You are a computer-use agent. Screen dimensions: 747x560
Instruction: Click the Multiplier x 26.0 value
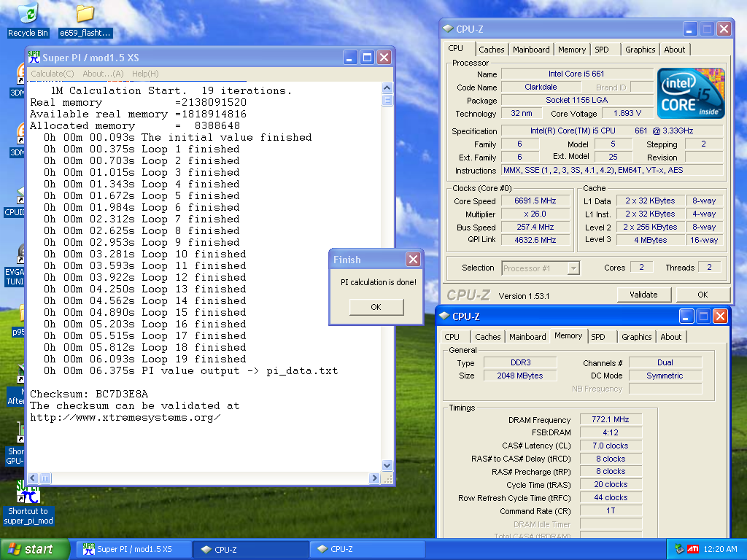(535, 214)
